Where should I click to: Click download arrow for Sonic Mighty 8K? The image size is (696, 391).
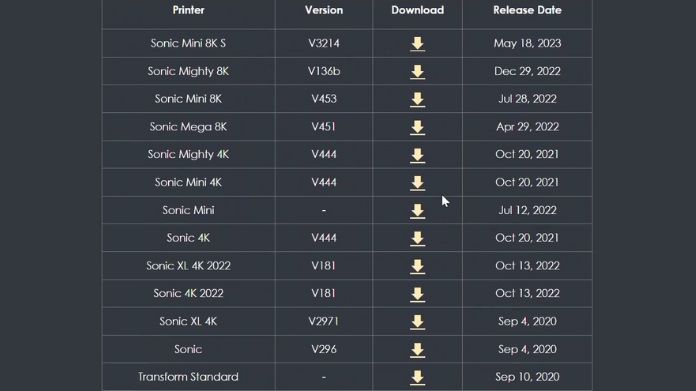pos(417,72)
